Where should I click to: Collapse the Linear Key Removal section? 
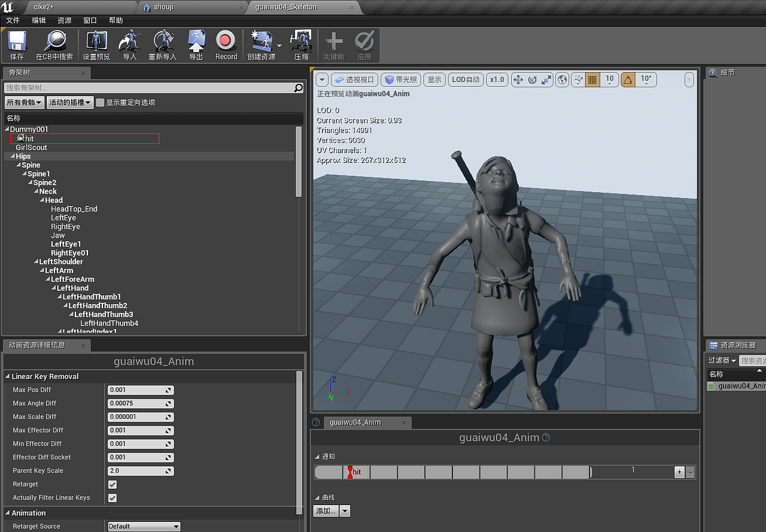(x=8, y=377)
